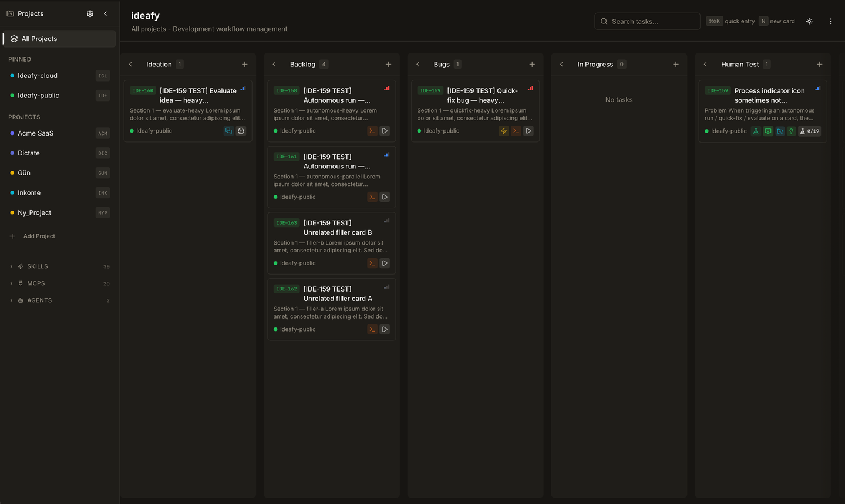Collapse the Ideation column chevron

tap(130, 65)
